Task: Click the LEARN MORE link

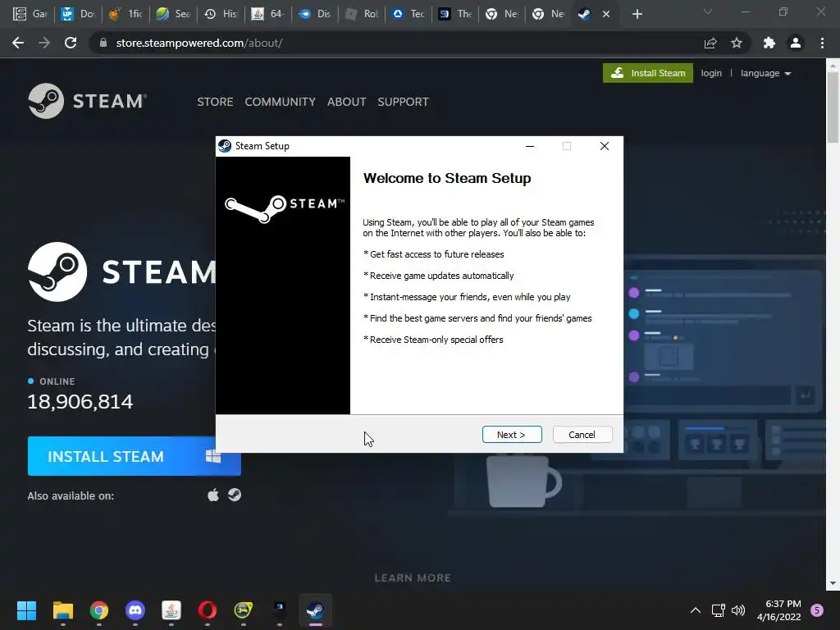Action: [413, 577]
